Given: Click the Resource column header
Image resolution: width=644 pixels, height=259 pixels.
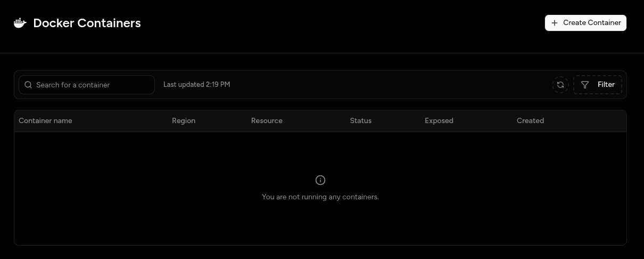Looking at the screenshot, I should click(x=267, y=120).
